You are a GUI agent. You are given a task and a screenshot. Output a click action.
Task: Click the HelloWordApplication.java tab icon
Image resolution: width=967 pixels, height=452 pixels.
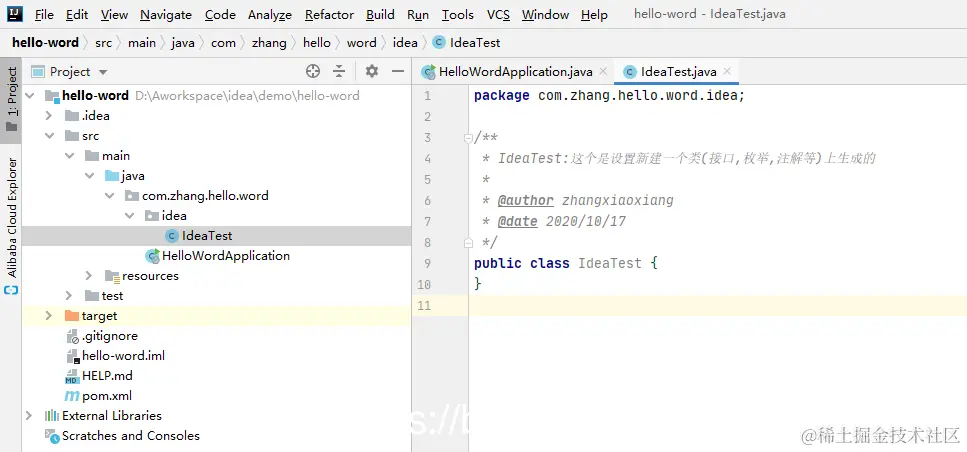(x=429, y=72)
